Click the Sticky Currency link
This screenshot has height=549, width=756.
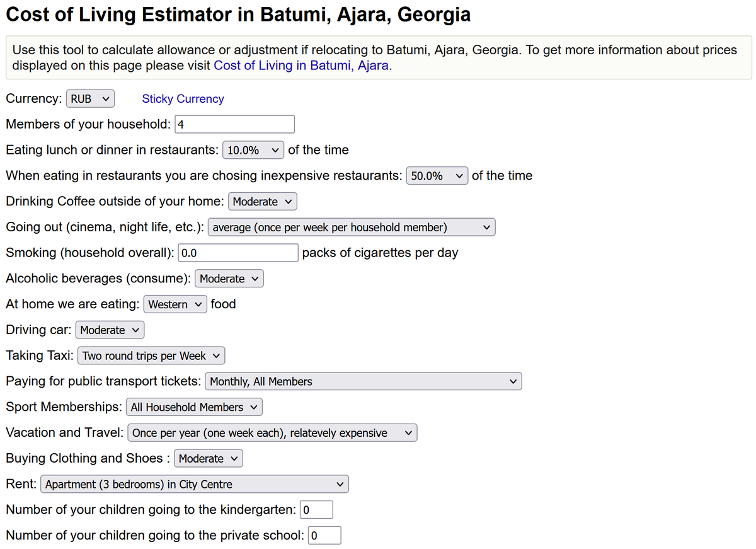point(183,99)
